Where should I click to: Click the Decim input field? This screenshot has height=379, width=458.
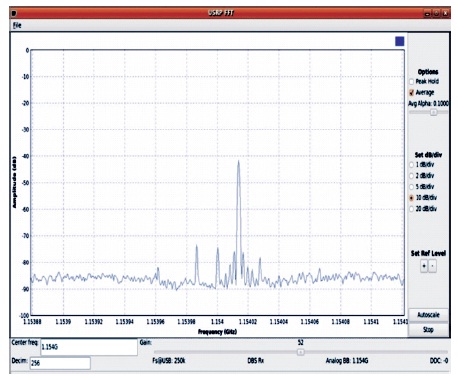pos(60,363)
